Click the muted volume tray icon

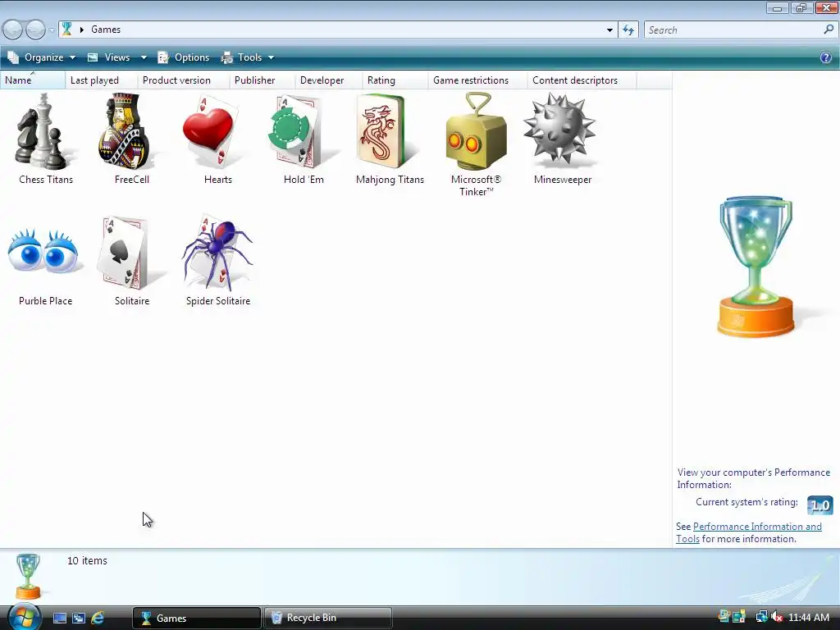778,617
